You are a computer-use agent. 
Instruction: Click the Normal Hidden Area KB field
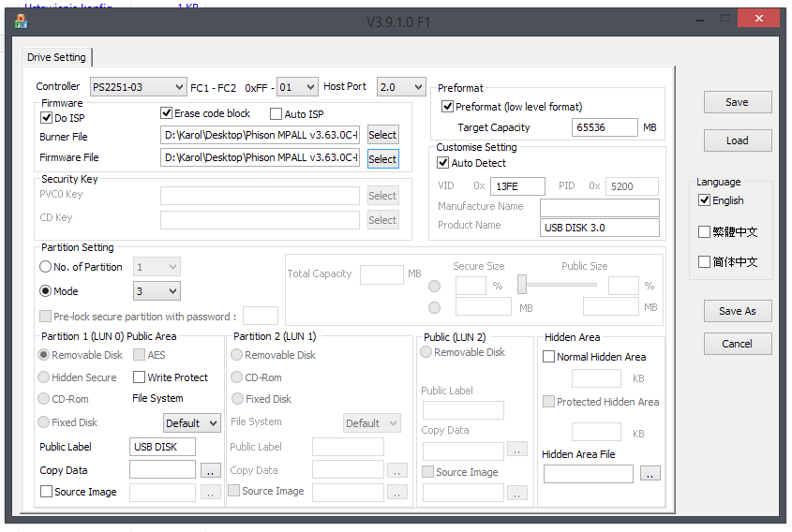pyautogui.click(x=596, y=378)
